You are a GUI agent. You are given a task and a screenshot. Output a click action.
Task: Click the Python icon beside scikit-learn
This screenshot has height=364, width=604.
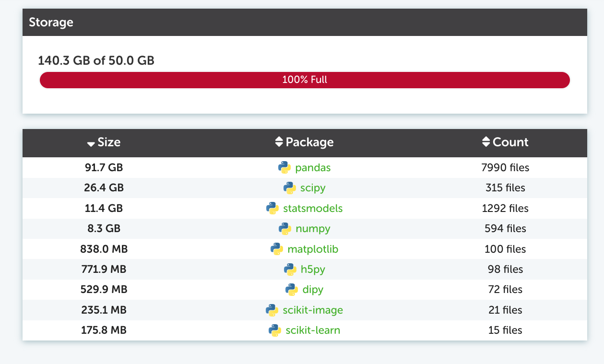click(275, 330)
